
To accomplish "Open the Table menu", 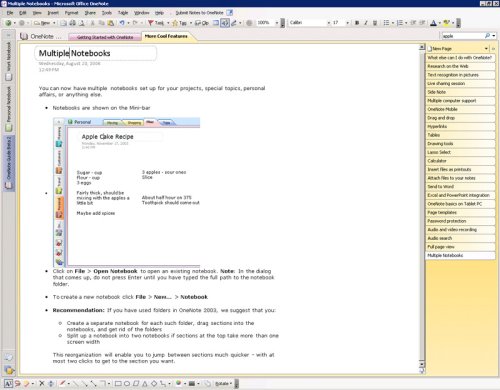I will [x=123, y=13].
